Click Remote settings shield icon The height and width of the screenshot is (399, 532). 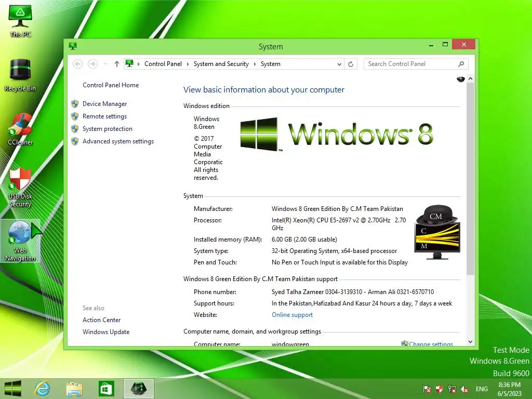(x=75, y=116)
